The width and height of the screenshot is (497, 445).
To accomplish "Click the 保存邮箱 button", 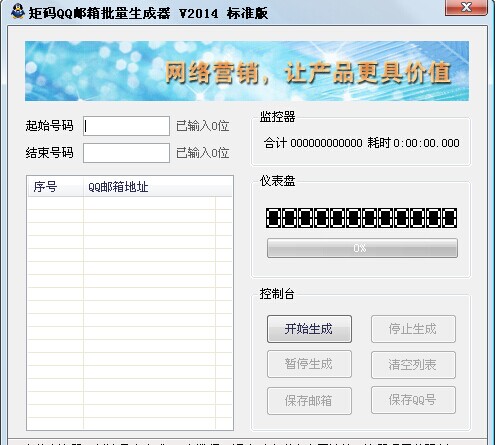I will coord(309,401).
